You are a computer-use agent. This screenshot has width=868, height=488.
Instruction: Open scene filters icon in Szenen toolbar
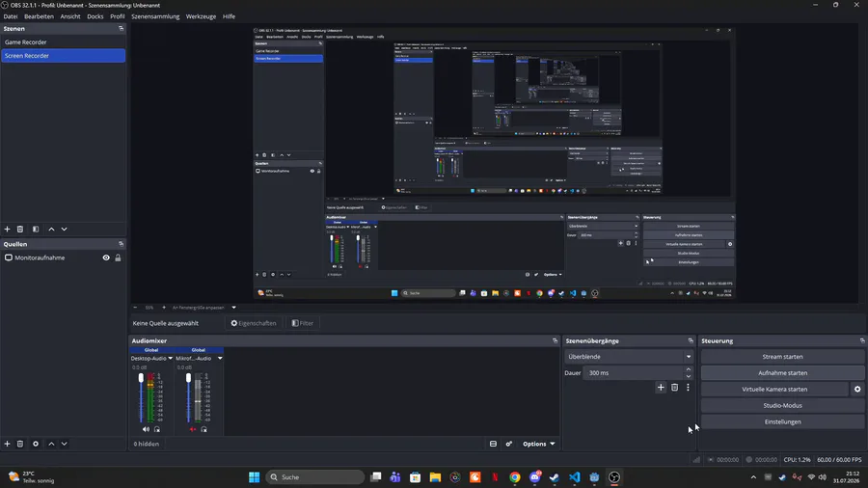point(36,230)
